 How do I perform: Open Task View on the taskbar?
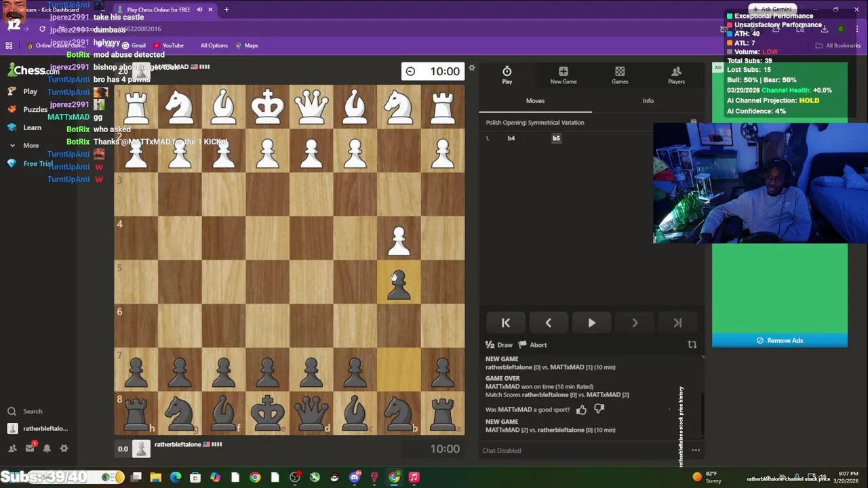[136, 477]
